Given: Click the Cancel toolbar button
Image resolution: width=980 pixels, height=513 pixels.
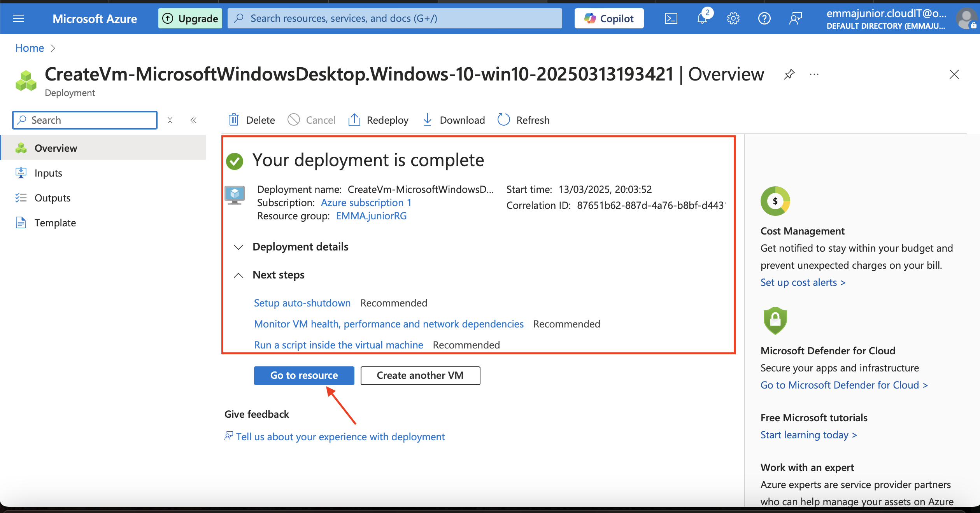Looking at the screenshot, I should (312, 120).
